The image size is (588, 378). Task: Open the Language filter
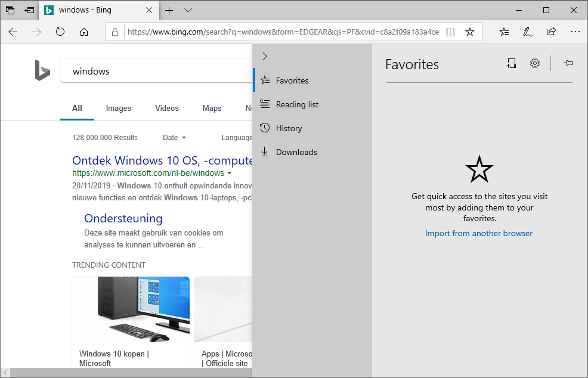tap(237, 138)
